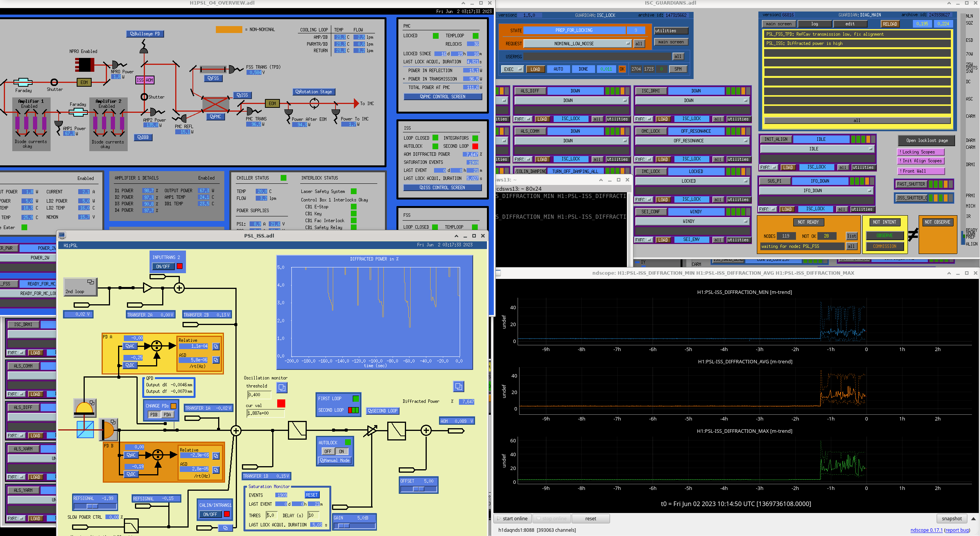Open the Manual Mode display under AUTOLOCK
980x536 pixels.
[x=335, y=460]
